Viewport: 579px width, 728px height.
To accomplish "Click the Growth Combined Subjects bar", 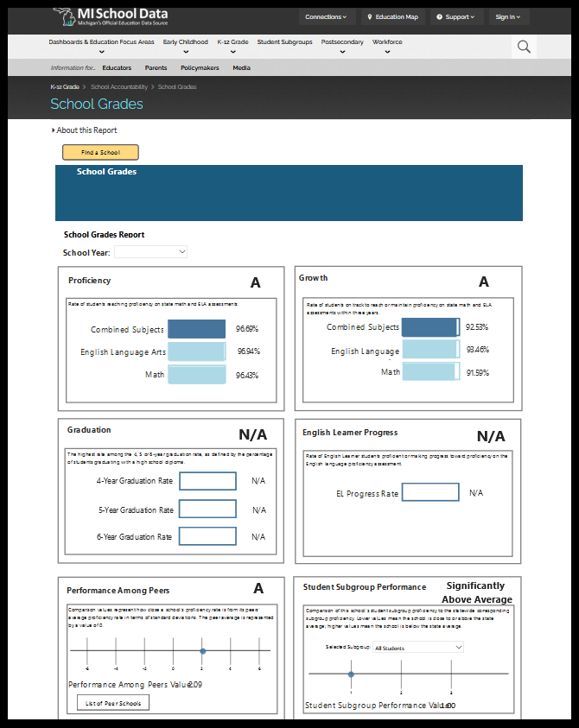I will [430, 326].
